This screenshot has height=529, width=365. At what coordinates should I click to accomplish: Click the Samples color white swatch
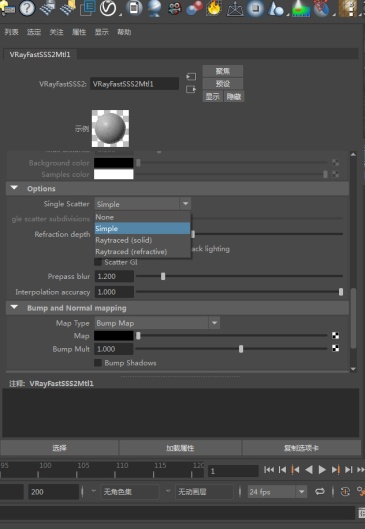114,174
